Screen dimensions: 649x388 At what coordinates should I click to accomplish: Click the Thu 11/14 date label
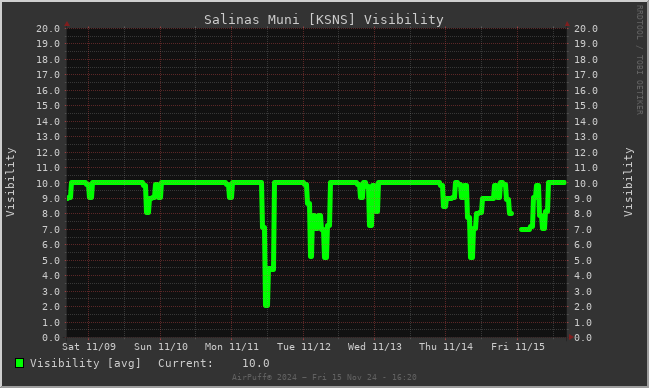coord(446,347)
